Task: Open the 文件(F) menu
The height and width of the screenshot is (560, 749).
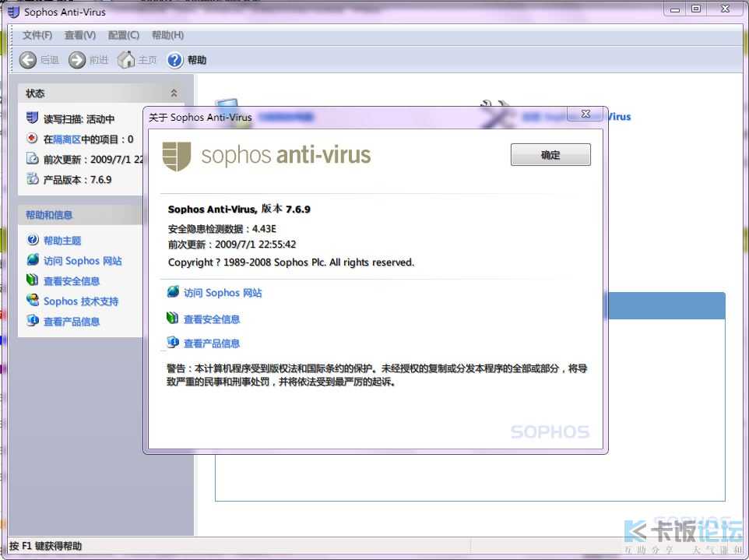Action: pos(37,35)
